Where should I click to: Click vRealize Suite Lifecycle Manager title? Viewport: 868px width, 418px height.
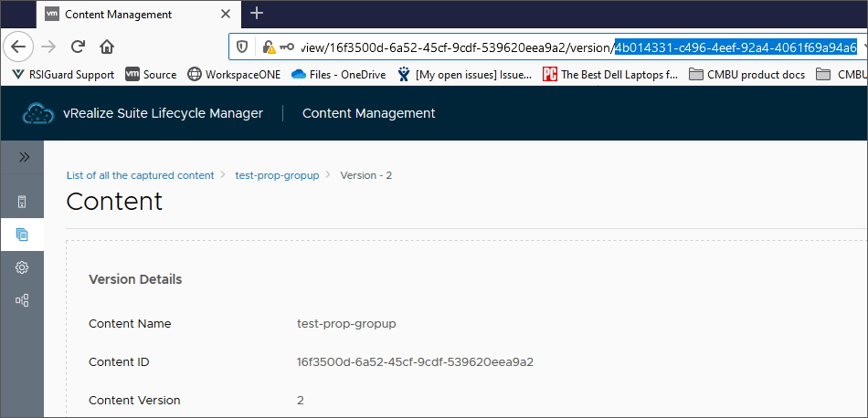[163, 113]
